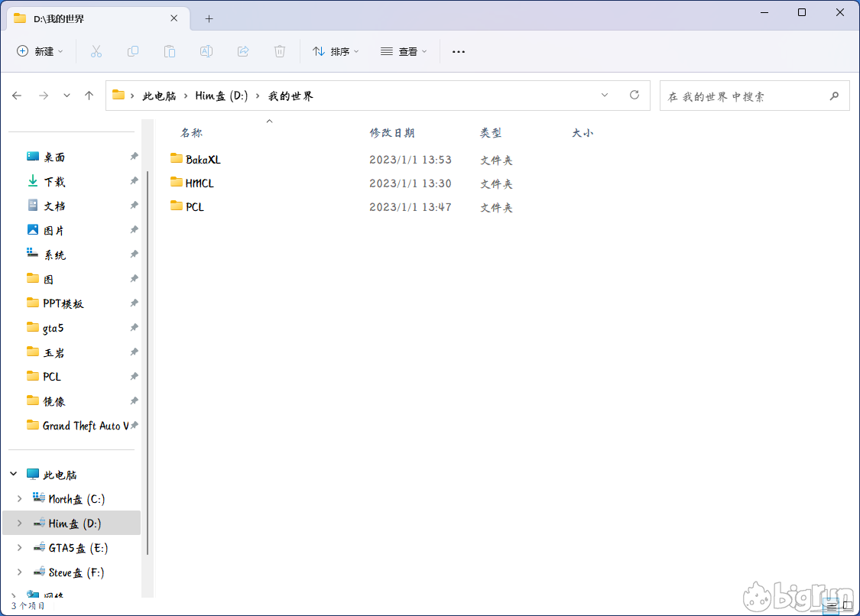Go back with the left arrow

(17, 96)
